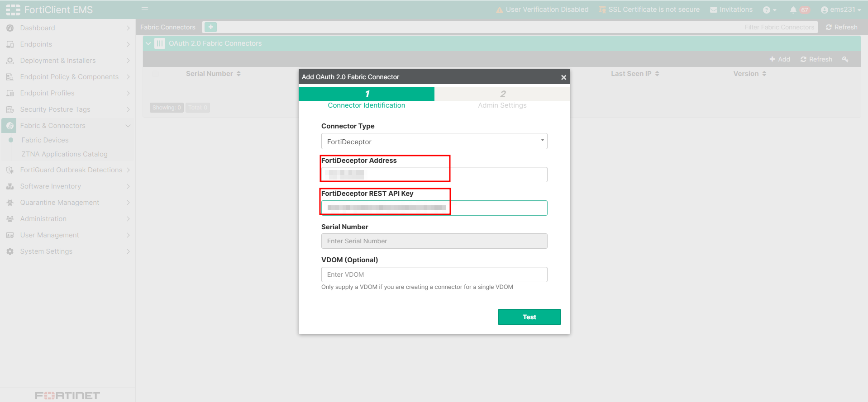Click the Fabric & Connectors icon

click(10, 126)
